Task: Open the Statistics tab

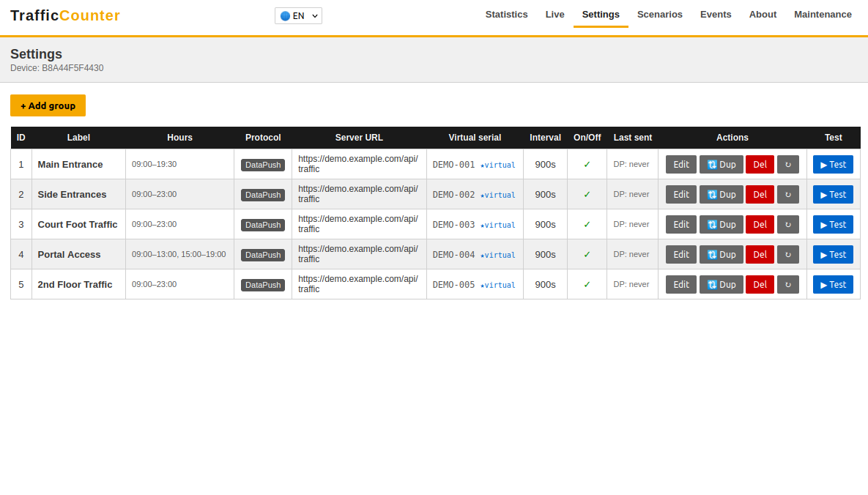Action: click(507, 15)
